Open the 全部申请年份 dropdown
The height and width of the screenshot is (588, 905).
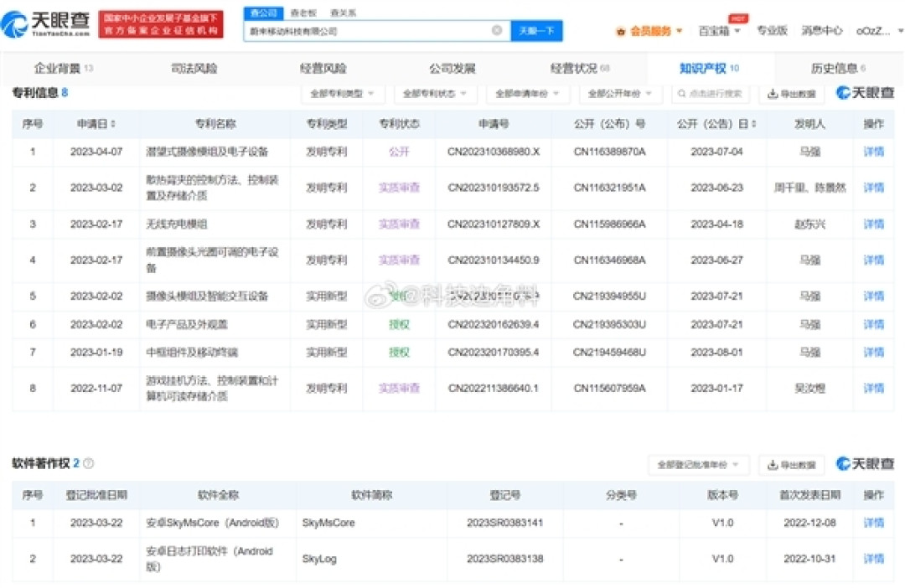(528, 94)
